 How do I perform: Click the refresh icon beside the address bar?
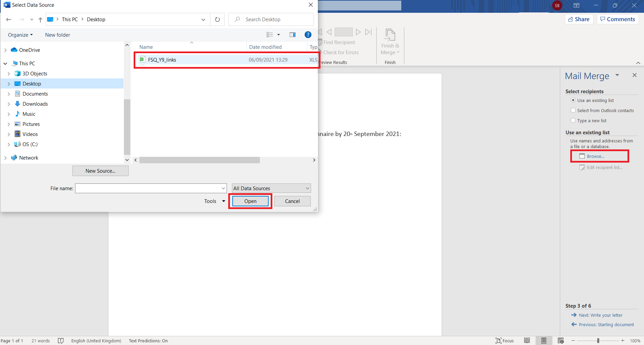click(x=217, y=20)
